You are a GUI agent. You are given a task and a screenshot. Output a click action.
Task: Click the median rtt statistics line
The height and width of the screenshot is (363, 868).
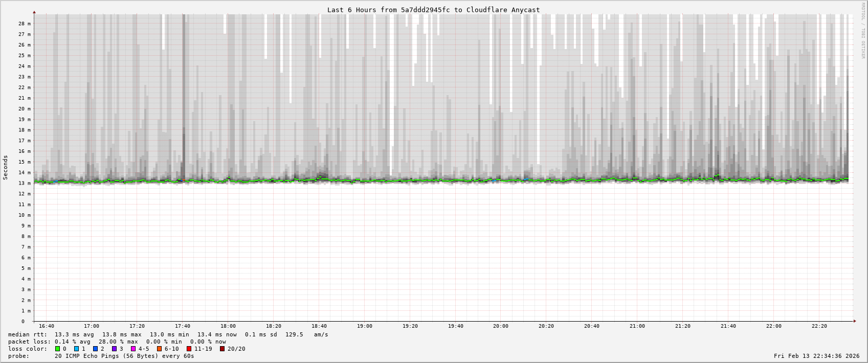[168, 334]
